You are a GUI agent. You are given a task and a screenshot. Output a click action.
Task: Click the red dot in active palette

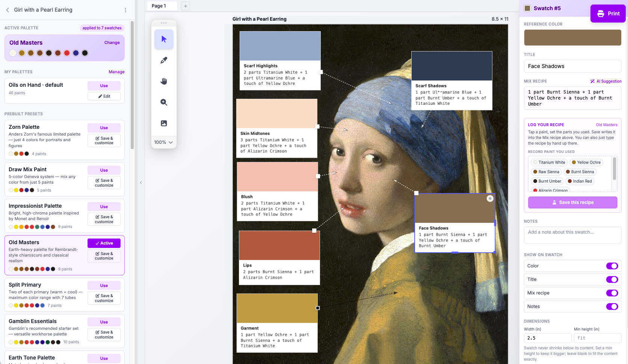(67, 53)
